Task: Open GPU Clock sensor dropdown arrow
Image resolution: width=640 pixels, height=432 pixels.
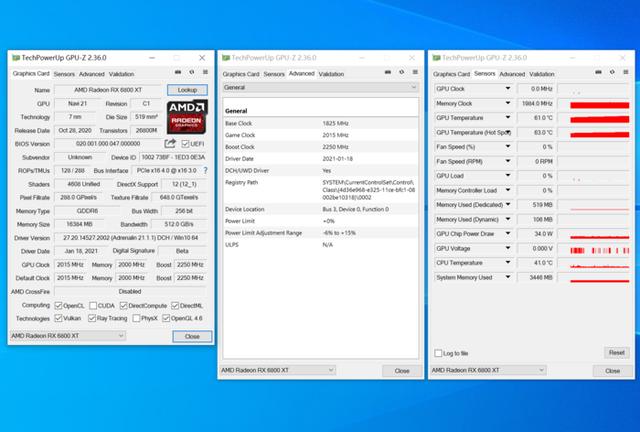Action: coord(508,89)
